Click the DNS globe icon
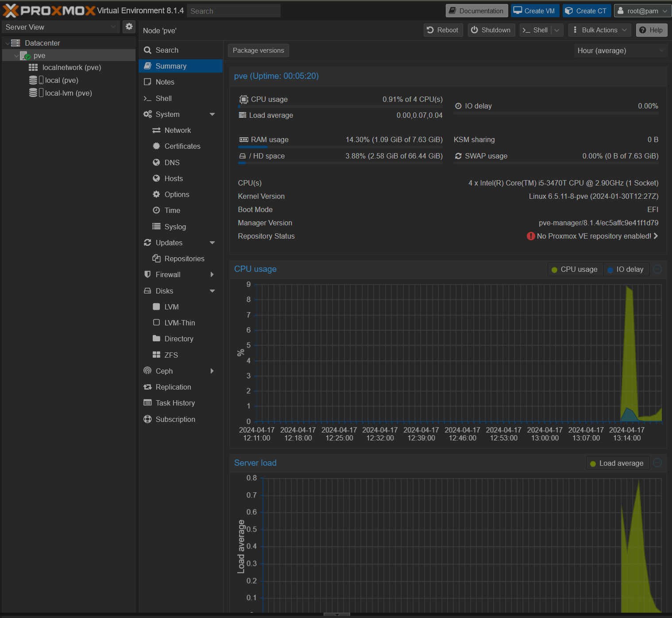This screenshot has height=618, width=672. coord(156,162)
